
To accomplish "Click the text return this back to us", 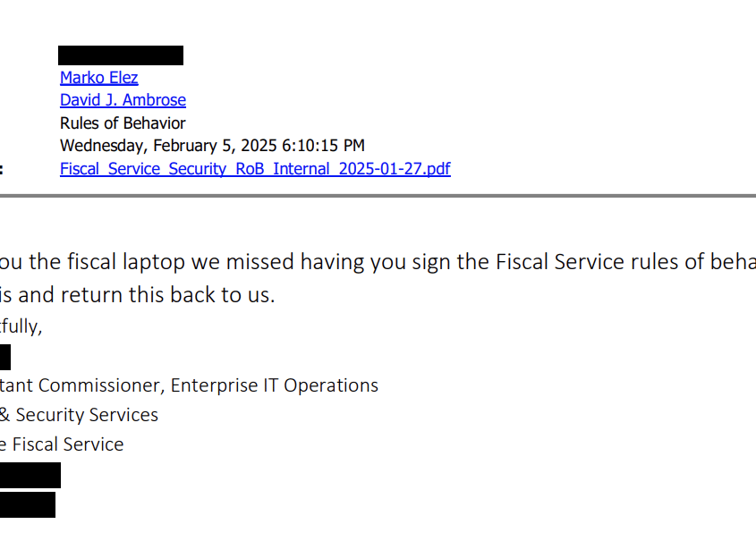I will (168, 295).
